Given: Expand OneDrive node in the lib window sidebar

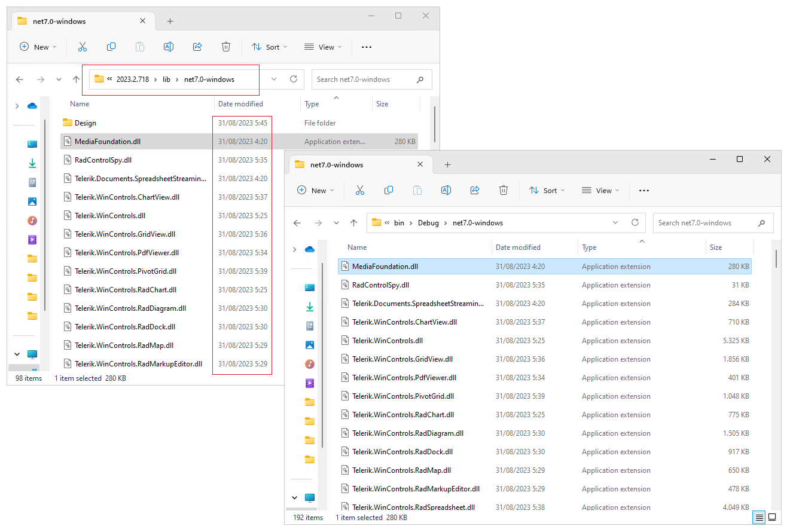Looking at the screenshot, I should pos(17,106).
